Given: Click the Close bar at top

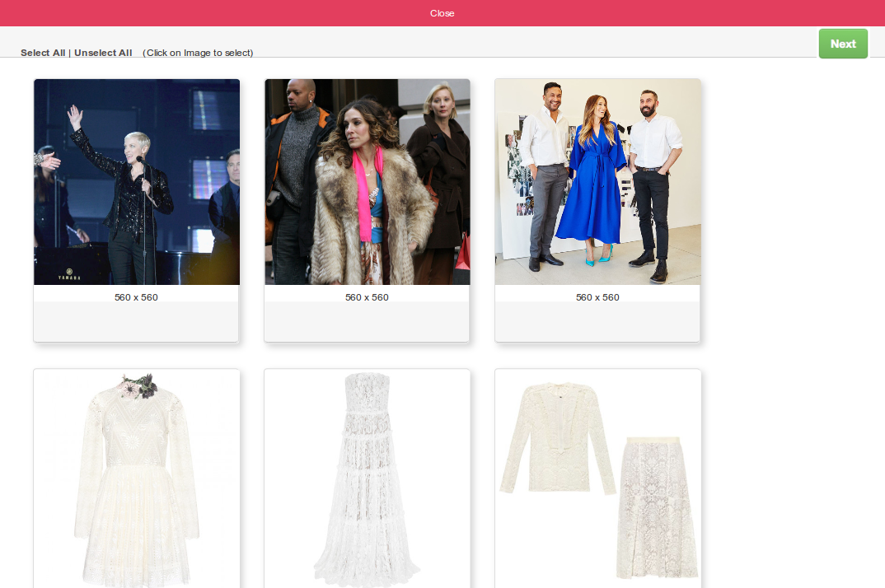Looking at the screenshot, I should 442,13.
